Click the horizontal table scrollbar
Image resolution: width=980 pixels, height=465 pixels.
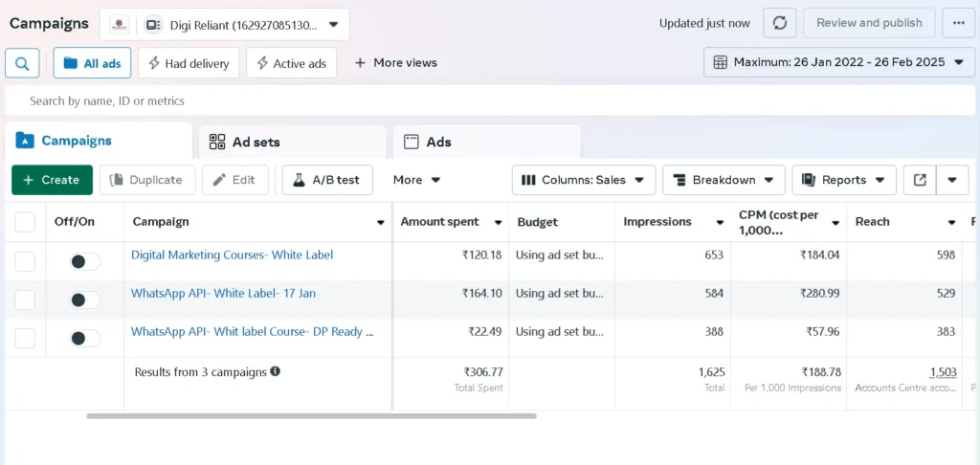[311, 415]
